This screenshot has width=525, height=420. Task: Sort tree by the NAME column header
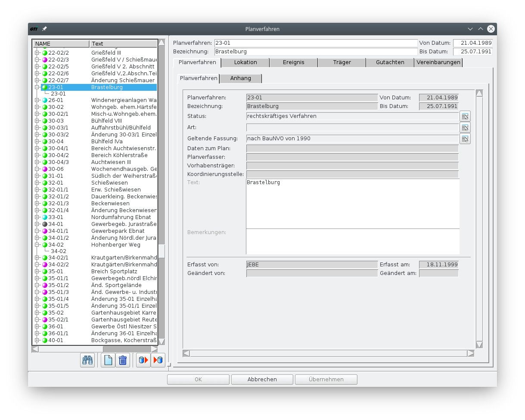[61, 43]
